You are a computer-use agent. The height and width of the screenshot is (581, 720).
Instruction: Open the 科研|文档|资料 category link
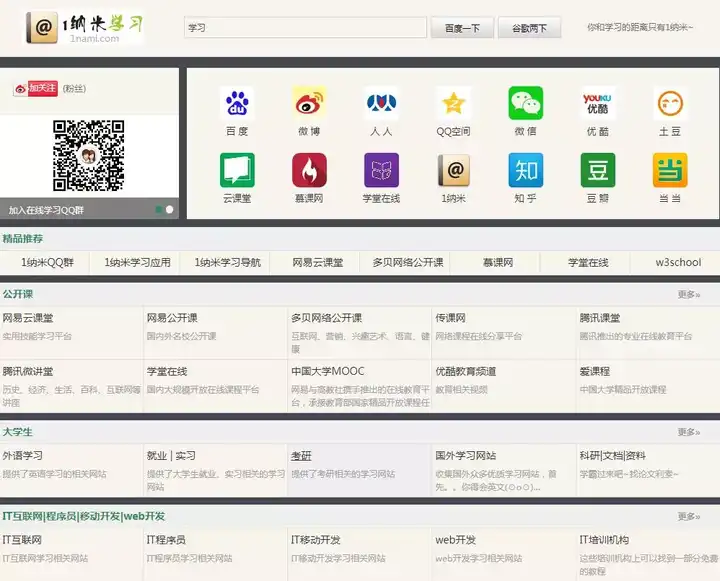(613, 456)
